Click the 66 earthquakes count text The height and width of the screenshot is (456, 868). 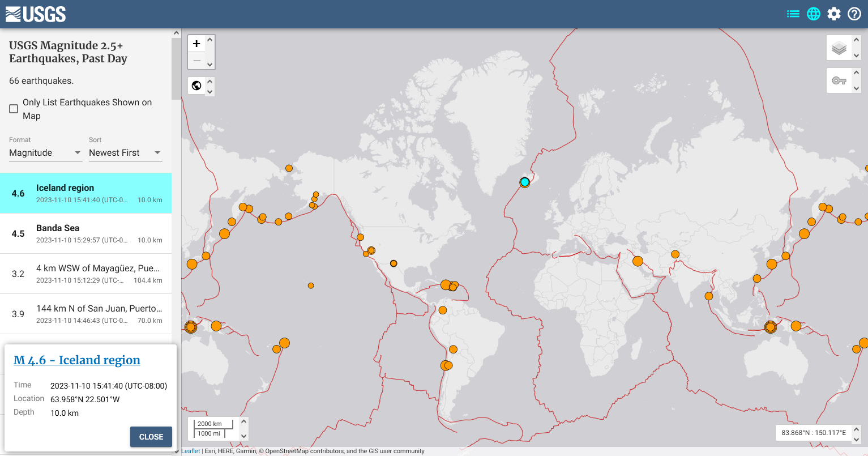(x=41, y=81)
